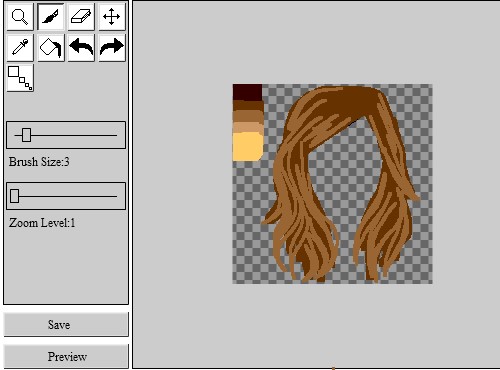500x370 pixels.
Task: Select the paintbrush tool
Action: click(51, 16)
